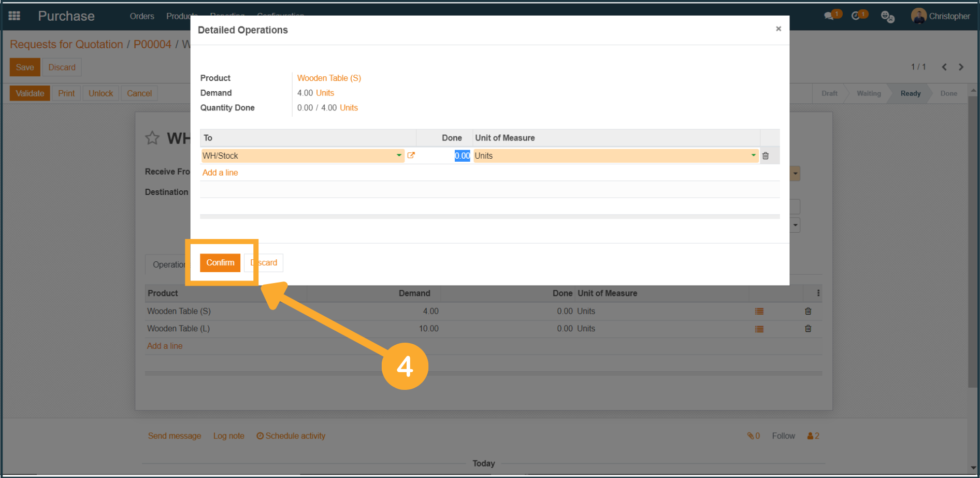This screenshot has width=980, height=478.
Task: Open Christopher user menu
Action: click(x=941, y=16)
